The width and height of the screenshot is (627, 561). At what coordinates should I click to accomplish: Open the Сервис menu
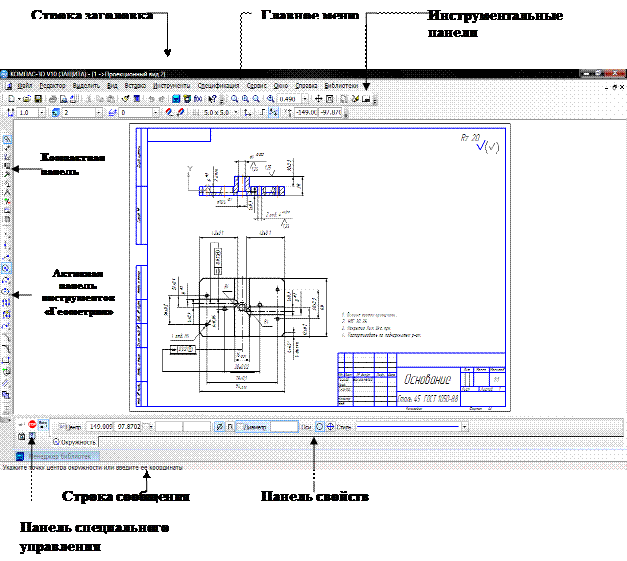point(256,86)
